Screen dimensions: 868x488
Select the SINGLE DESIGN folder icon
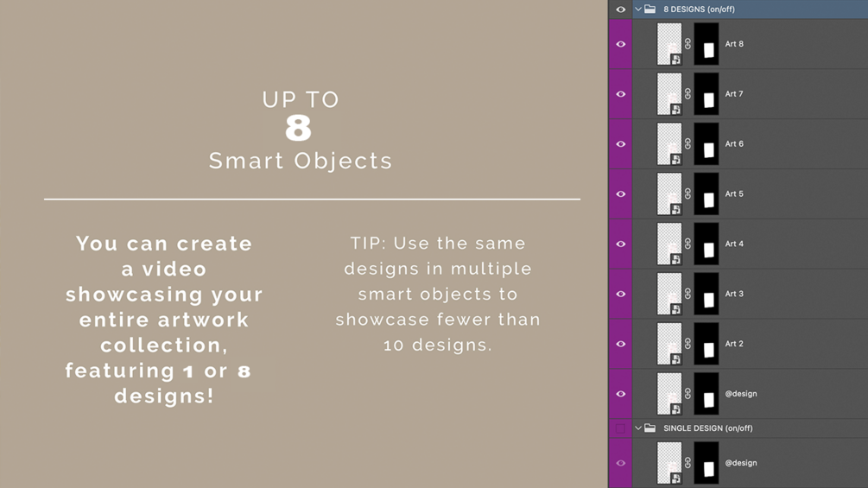[650, 428]
